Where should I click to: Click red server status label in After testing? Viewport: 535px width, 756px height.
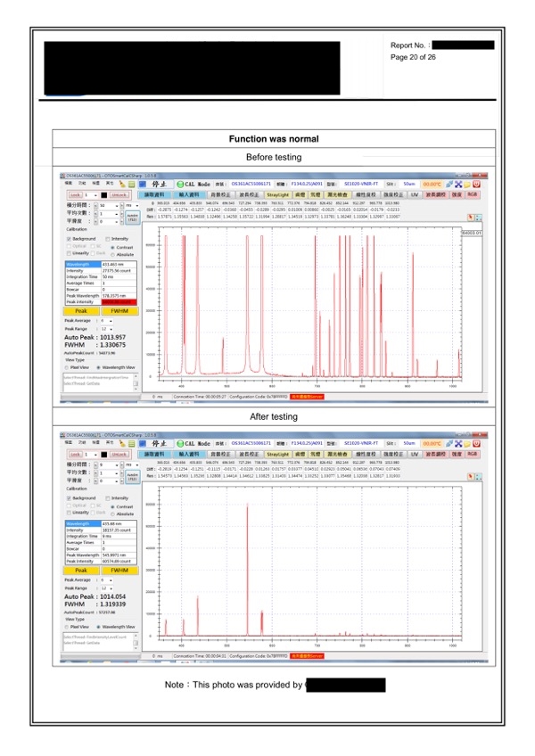308,656
